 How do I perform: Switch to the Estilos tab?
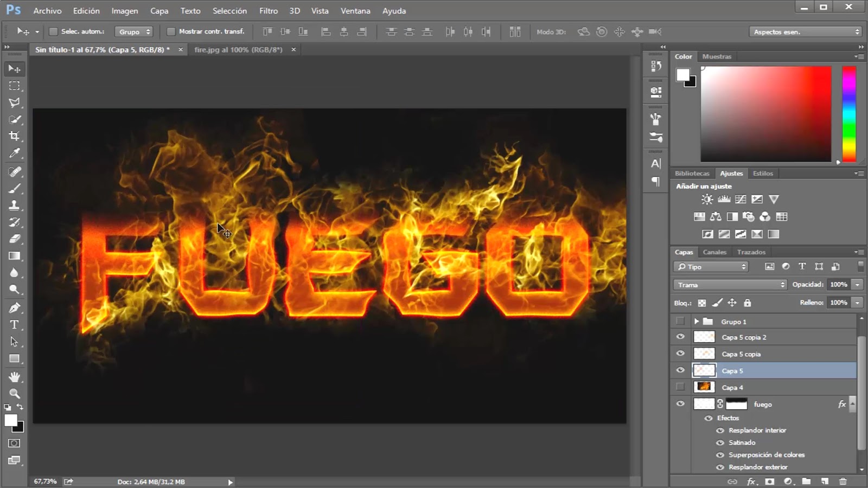coord(763,174)
